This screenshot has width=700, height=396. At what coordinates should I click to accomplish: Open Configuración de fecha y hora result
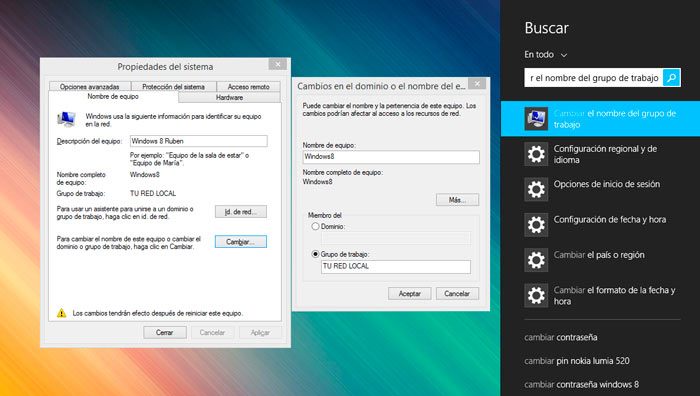[600, 225]
